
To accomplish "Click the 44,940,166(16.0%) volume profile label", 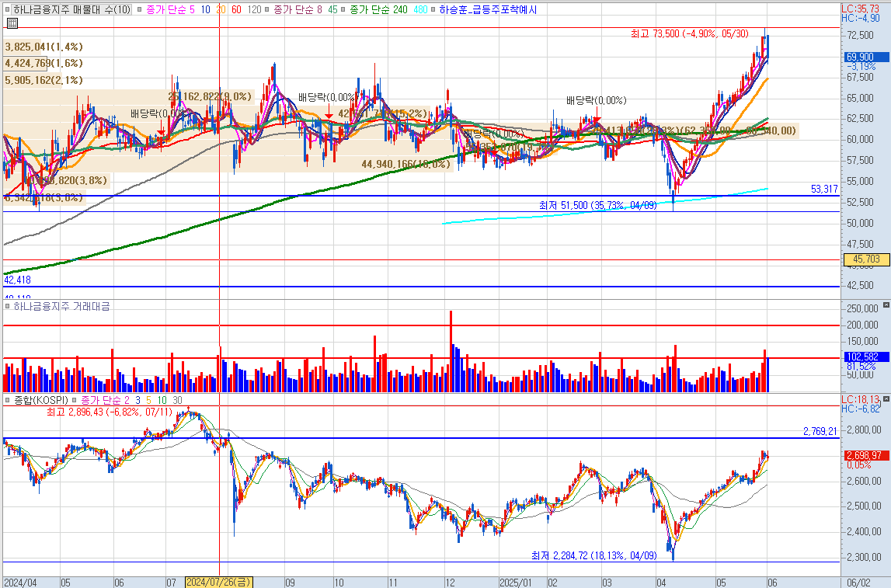I will coord(405,164).
